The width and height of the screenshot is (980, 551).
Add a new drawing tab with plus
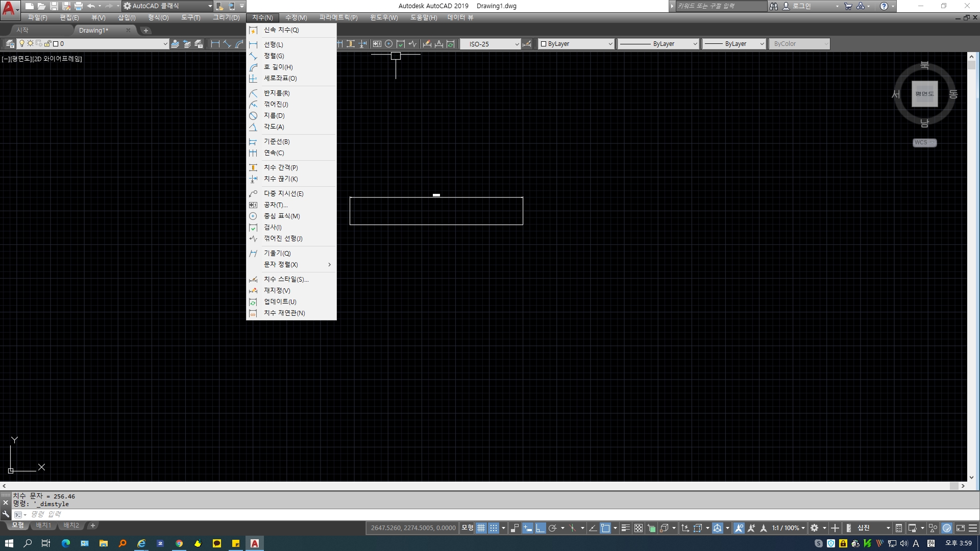click(x=146, y=31)
